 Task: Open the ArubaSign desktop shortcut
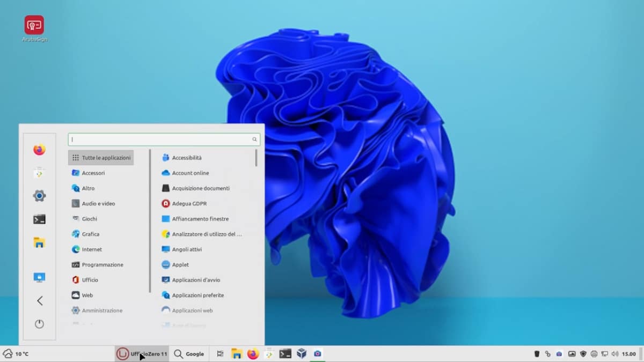pos(34,26)
